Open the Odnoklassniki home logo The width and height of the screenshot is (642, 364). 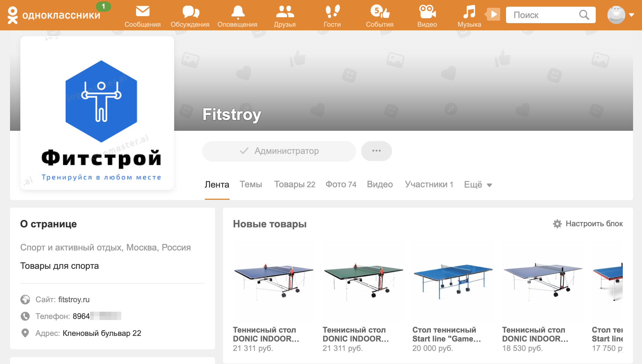(x=54, y=15)
